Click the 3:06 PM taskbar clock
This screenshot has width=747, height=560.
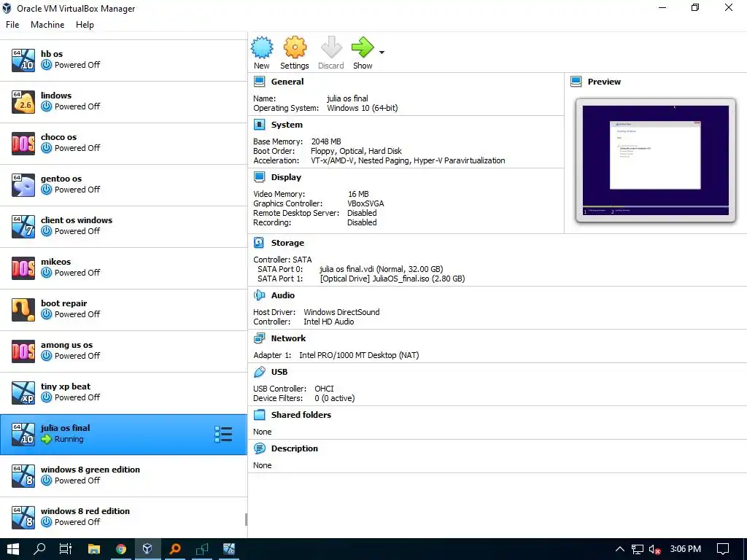(686, 549)
